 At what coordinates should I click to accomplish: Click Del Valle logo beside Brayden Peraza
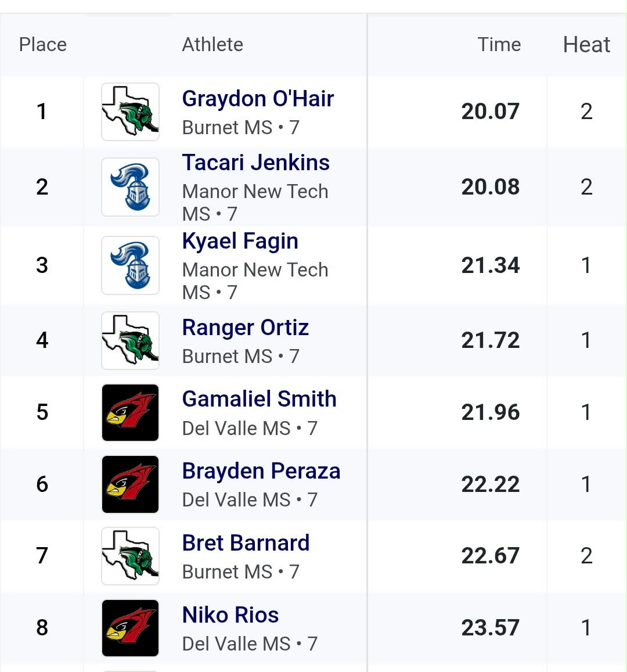point(130,484)
